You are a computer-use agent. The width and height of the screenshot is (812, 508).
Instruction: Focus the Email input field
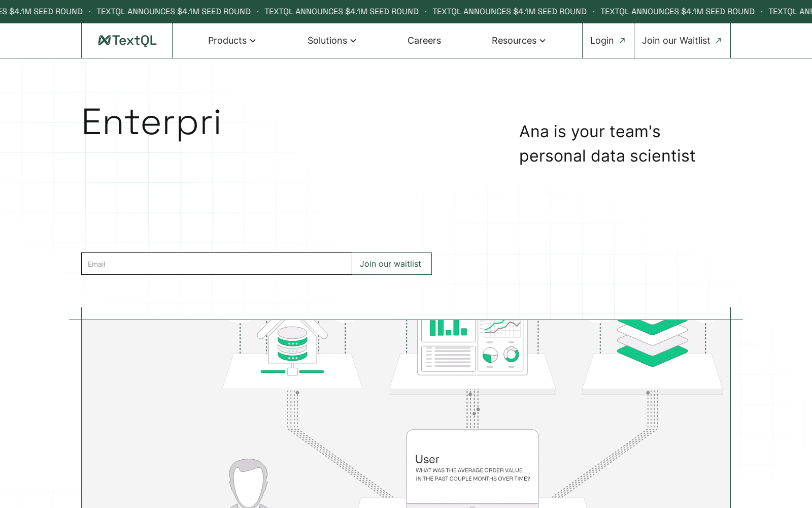[x=217, y=264]
